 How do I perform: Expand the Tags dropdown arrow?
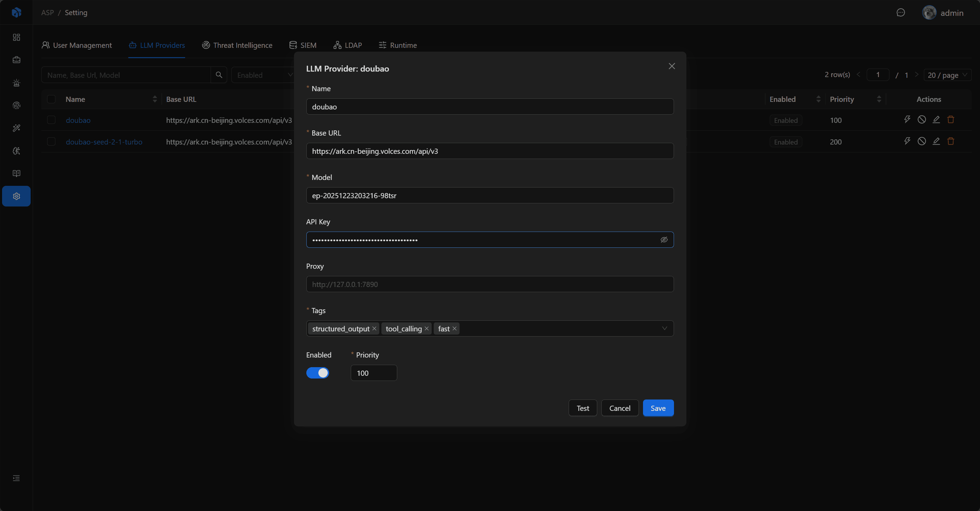(664, 329)
